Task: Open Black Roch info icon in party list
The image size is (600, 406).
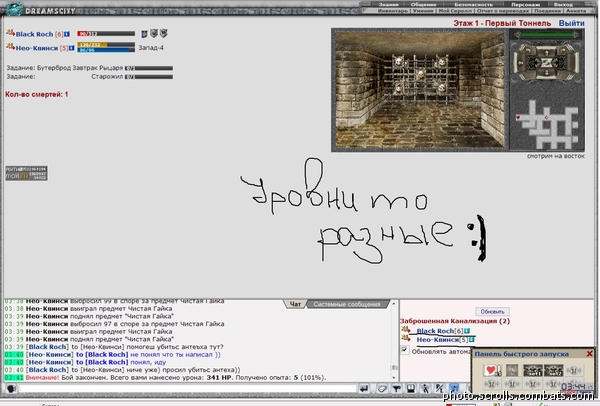Action: (x=67, y=34)
